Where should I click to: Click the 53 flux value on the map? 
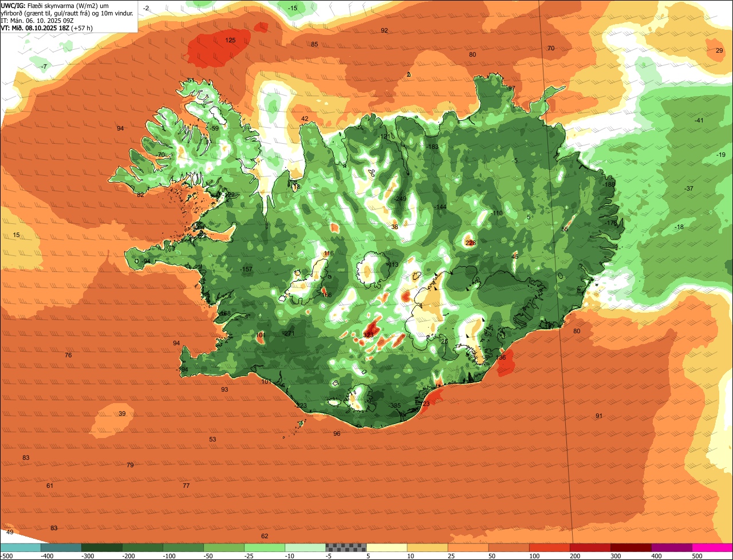click(212, 439)
